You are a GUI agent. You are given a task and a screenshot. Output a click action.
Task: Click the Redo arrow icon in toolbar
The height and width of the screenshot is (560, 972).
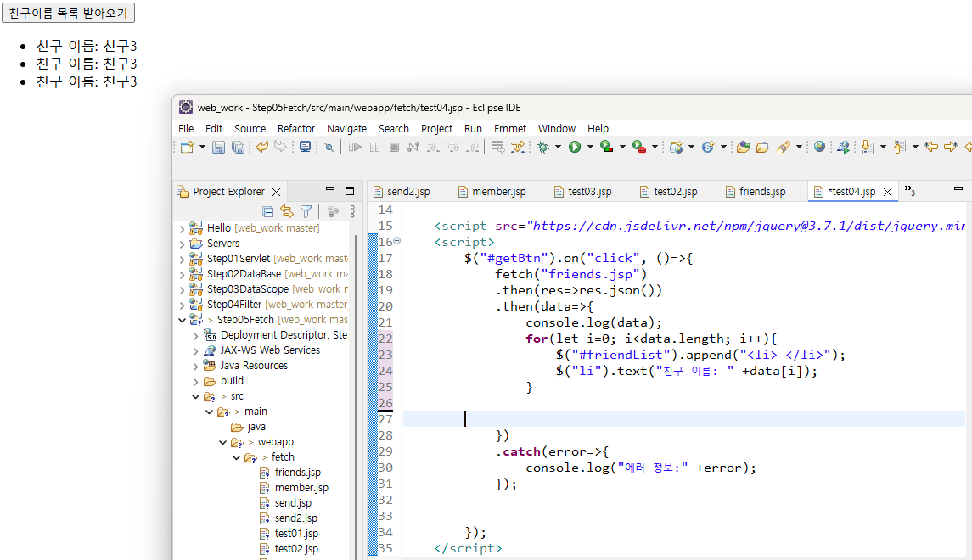(x=280, y=147)
